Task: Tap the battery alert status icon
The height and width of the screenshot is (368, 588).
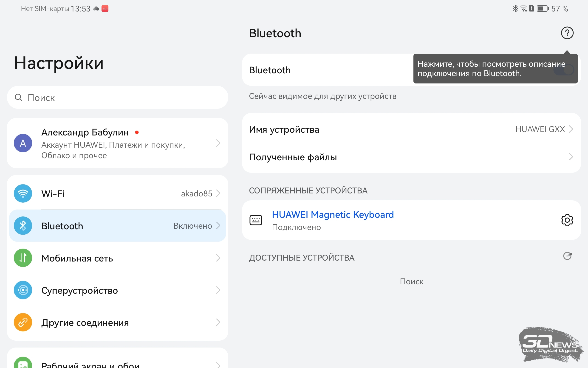Action: 532,9
